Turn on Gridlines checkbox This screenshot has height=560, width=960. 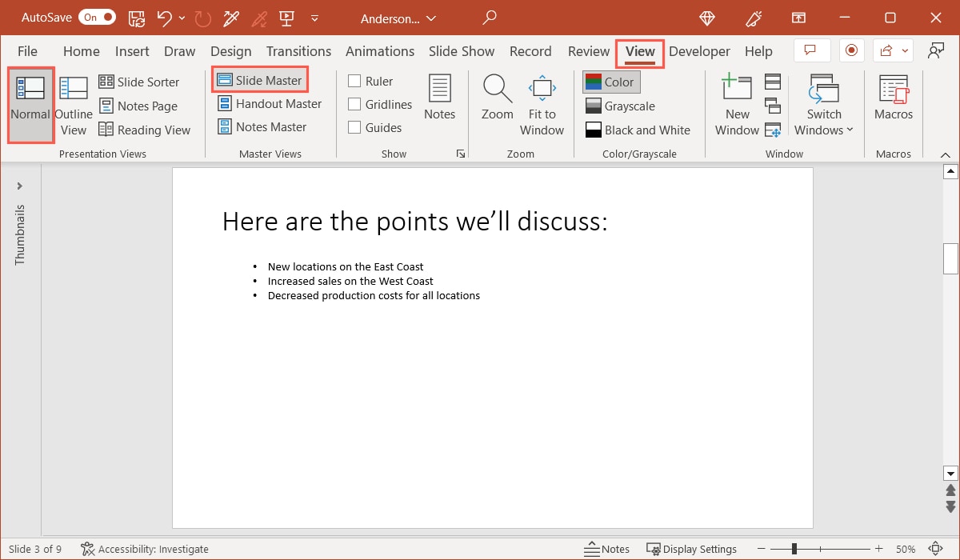click(355, 104)
